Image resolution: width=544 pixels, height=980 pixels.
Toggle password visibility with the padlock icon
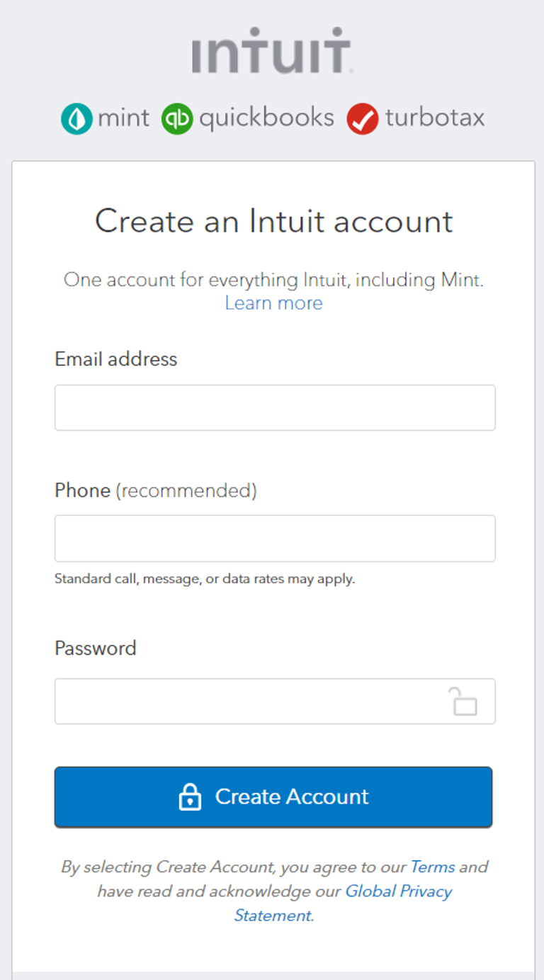coord(465,701)
